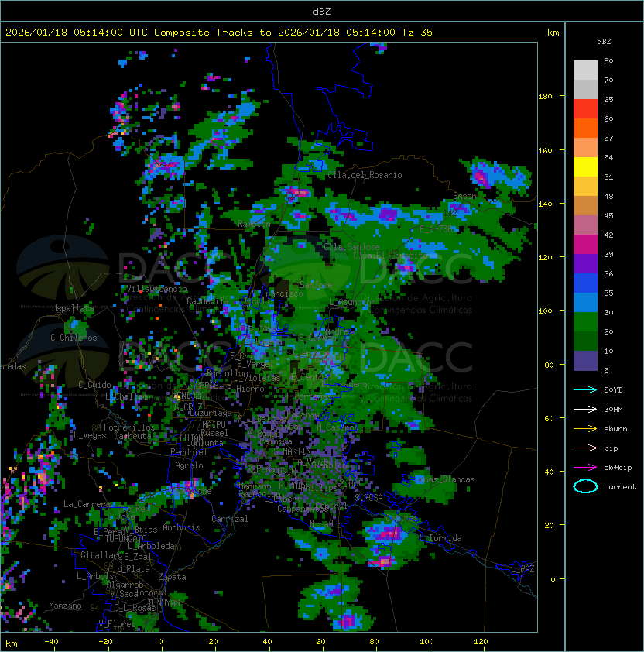
Task: Click the C_Chilenos place label
Action: click(x=74, y=338)
